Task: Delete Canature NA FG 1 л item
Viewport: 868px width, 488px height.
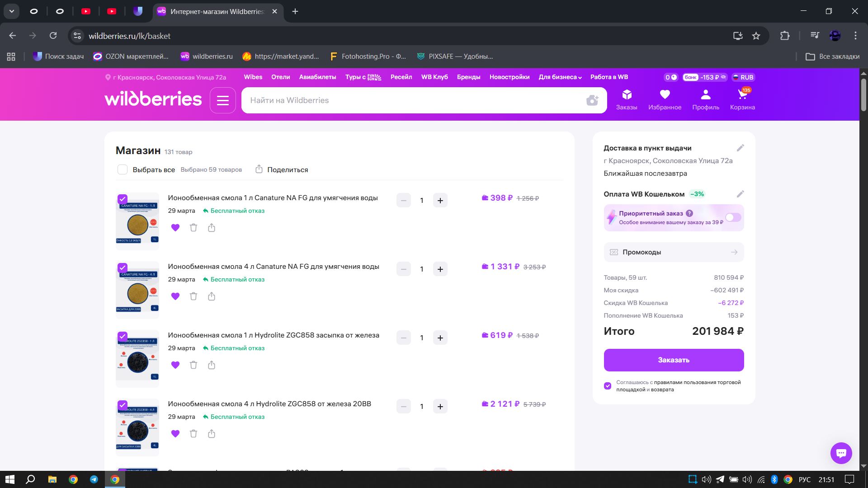Action: (193, 228)
